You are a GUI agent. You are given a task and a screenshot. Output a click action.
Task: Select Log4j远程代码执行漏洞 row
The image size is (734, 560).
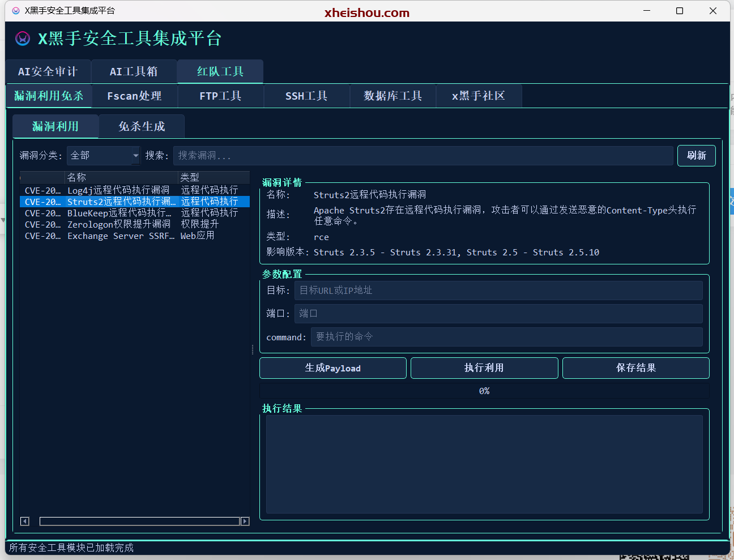coord(118,190)
